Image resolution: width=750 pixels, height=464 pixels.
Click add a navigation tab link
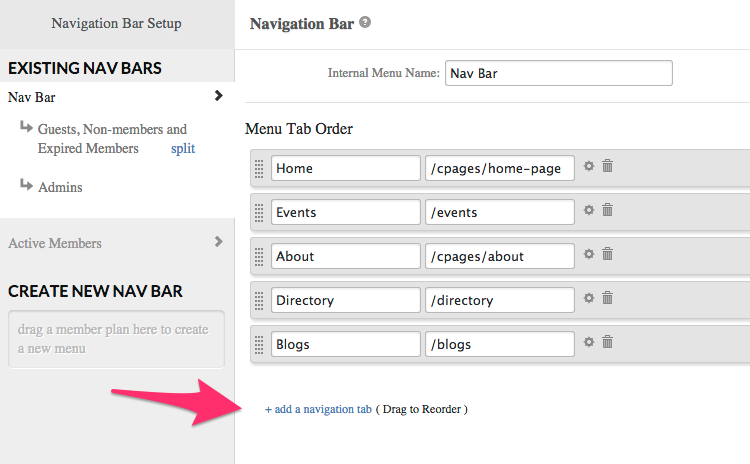[x=318, y=409]
